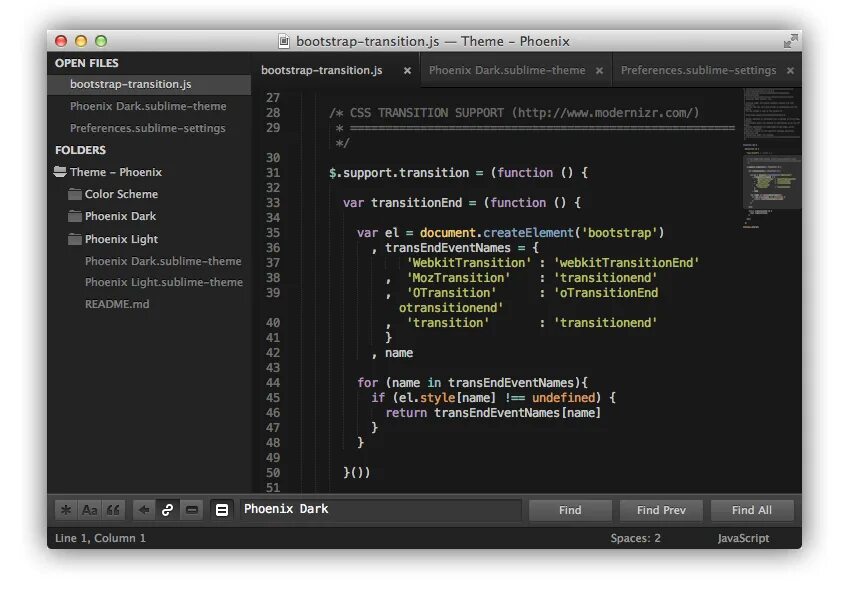Click the fullscreen arrows icon in title bar
This screenshot has width=850, height=593.
pyautogui.click(x=790, y=41)
